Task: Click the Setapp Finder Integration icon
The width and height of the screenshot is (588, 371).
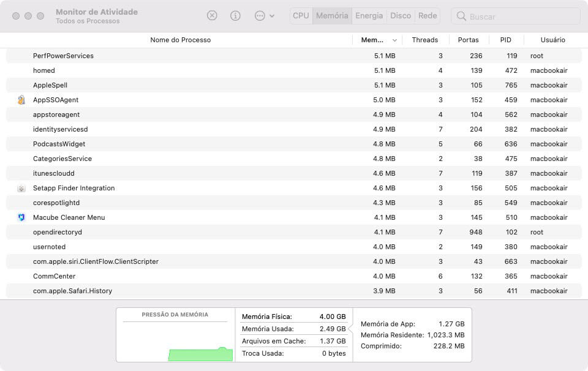Action: click(x=21, y=188)
